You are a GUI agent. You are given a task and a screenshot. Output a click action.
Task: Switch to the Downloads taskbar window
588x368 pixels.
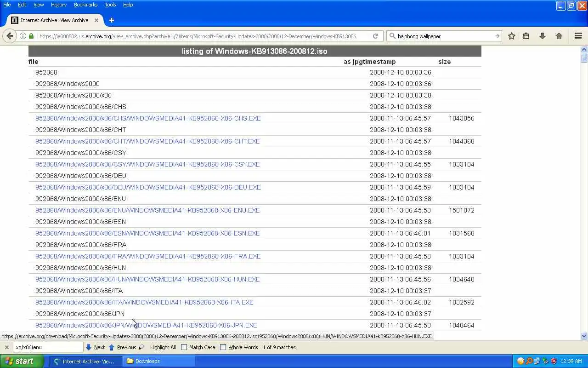[x=159, y=361]
